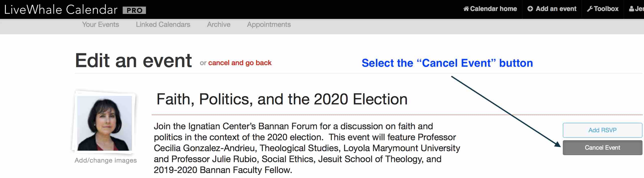The height and width of the screenshot is (178, 644).
Task: Click the 'Edit an event' page heading
Action: (x=133, y=61)
